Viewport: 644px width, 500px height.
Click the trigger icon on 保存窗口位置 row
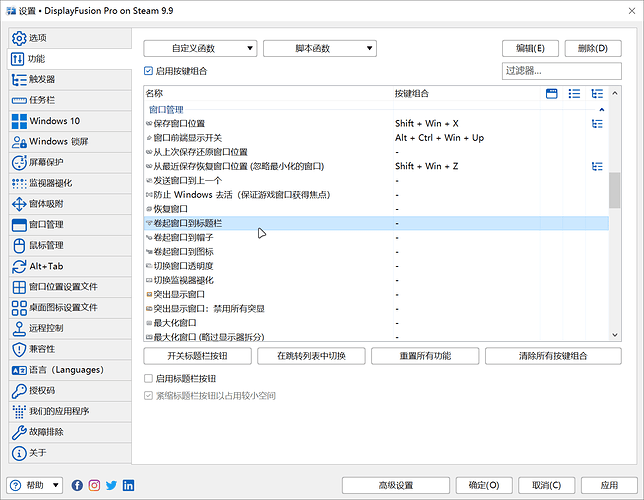(597, 124)
